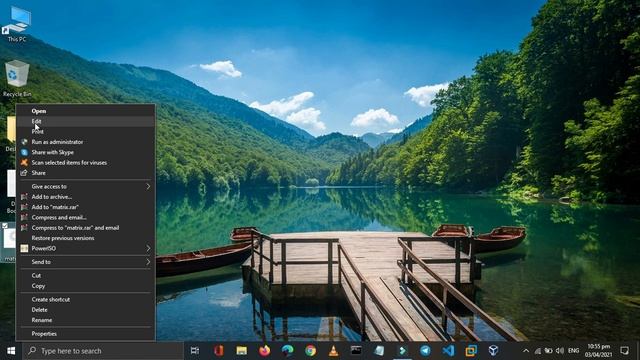Select the Recycle Bin desktop icon

click(17, 79)
